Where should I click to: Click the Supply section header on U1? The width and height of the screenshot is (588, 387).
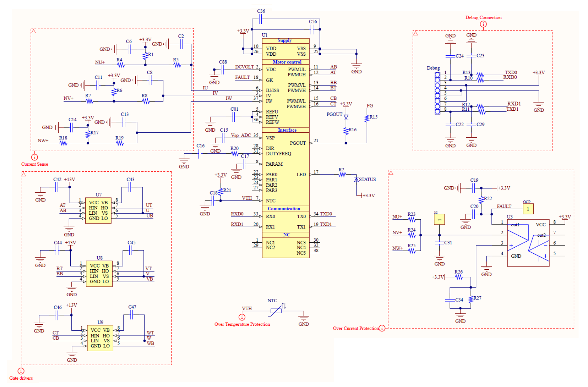coord(285,40)
